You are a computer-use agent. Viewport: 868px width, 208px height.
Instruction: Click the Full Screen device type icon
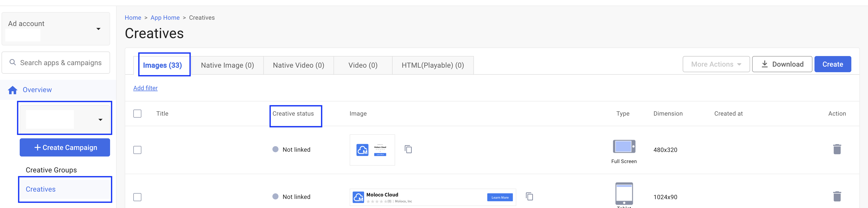pos(624,147)
